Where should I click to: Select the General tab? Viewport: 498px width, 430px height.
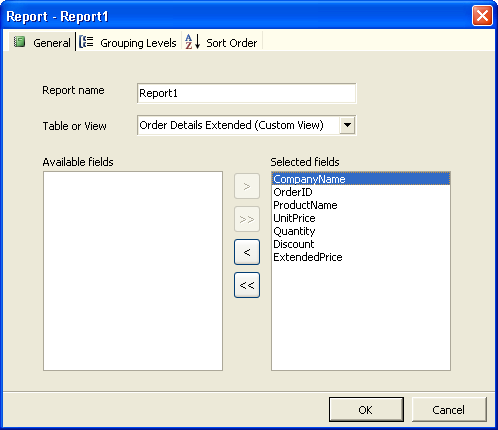tap(41, 43)
